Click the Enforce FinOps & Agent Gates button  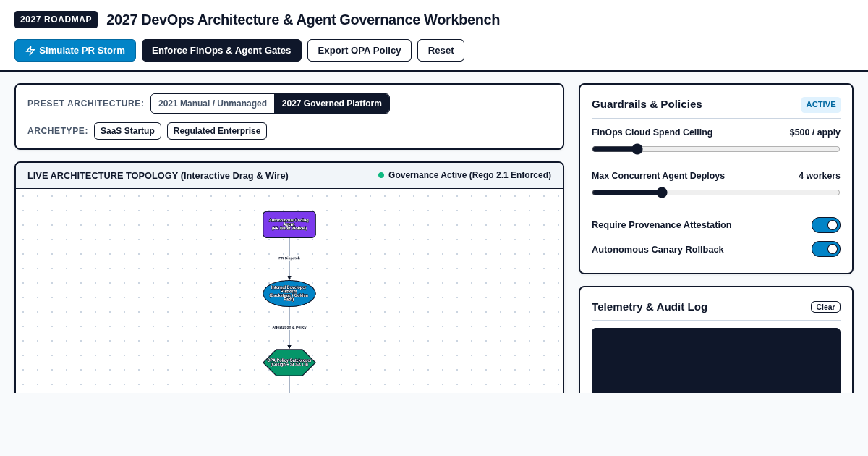click(221, 51)
